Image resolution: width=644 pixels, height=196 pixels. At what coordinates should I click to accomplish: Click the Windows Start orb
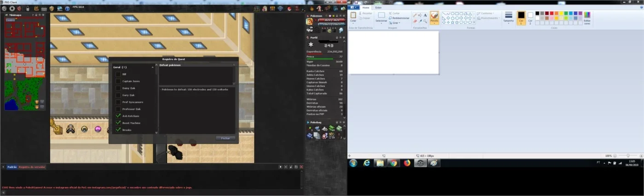(x=353, y=163)
